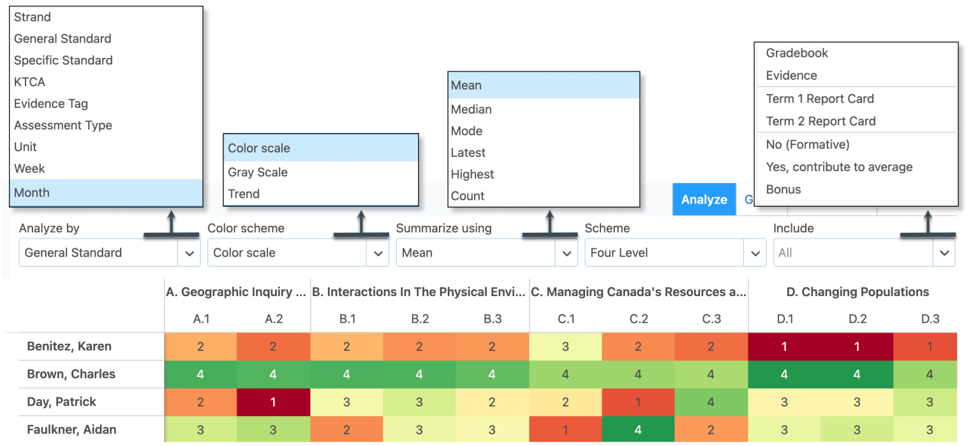Open the Analyze by dropdown chevron

[x=189, y=253]
